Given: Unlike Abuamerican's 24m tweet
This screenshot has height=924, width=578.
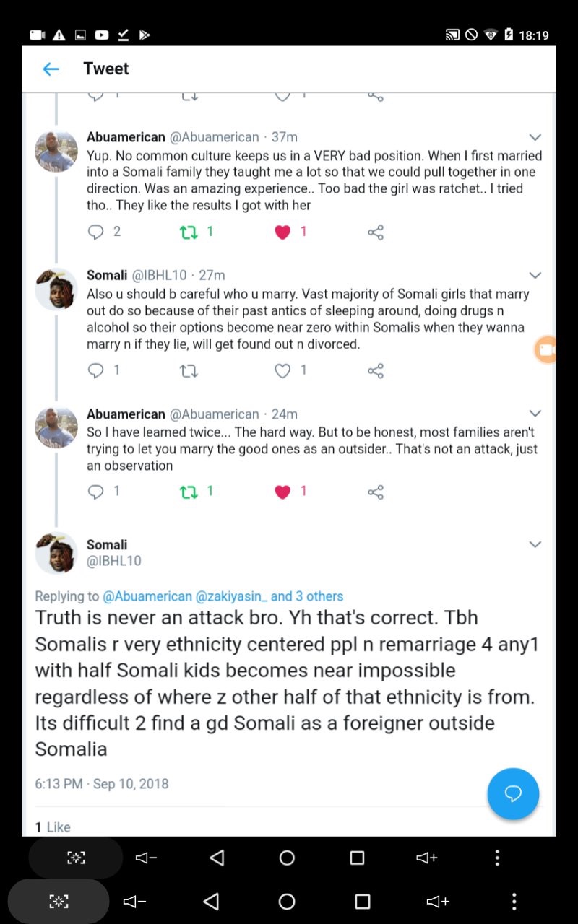Looking at the screenshot, I should (x=282, y=492).
